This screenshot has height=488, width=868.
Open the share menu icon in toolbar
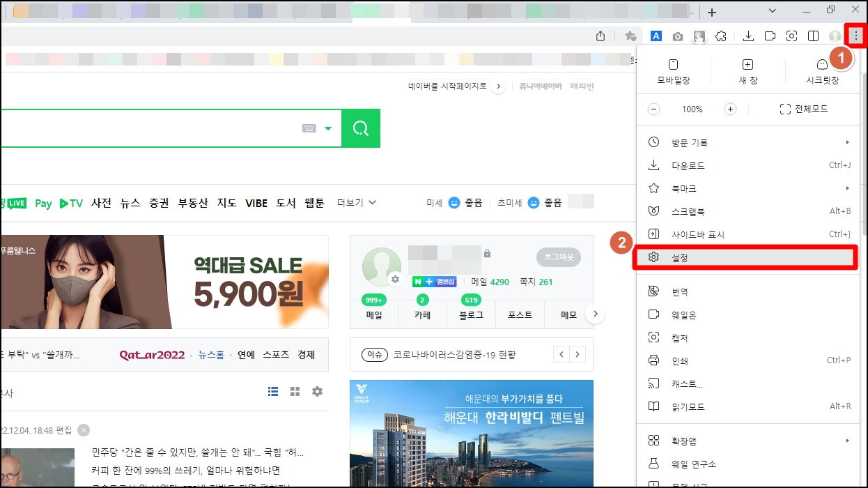pos(600,36)
